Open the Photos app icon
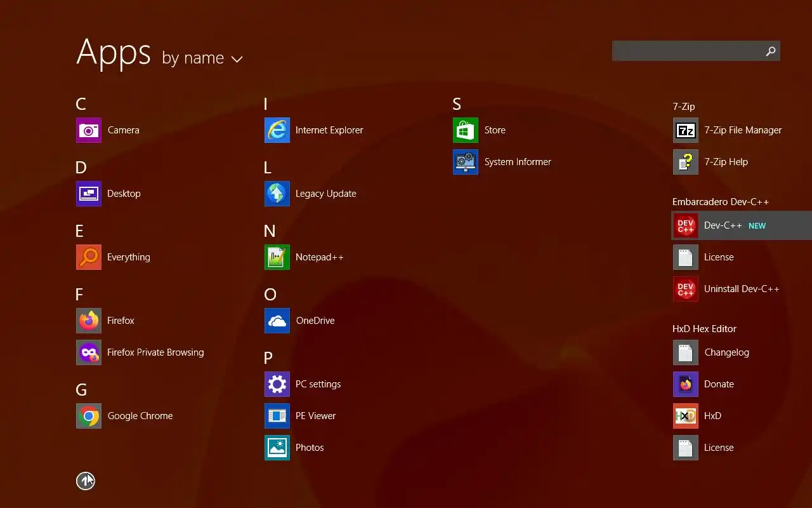 click(x=277, y=448)
